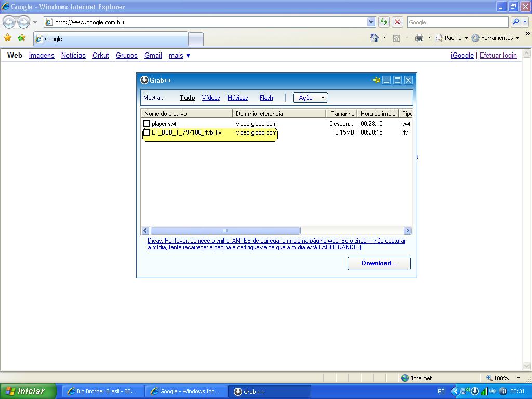Filter Grab++ list by Flash
The height and width of the screenshot is (399, 532).
[267, 98]
